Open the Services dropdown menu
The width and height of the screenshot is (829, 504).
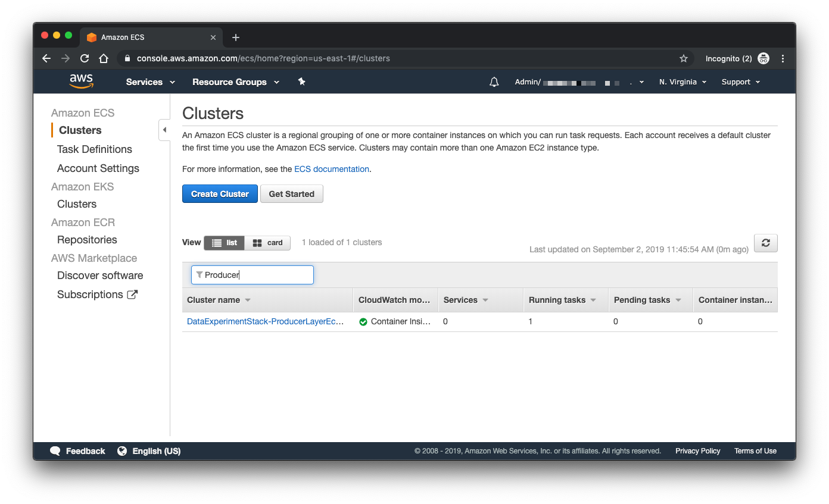pyautogui.click(x=151, y=82)
